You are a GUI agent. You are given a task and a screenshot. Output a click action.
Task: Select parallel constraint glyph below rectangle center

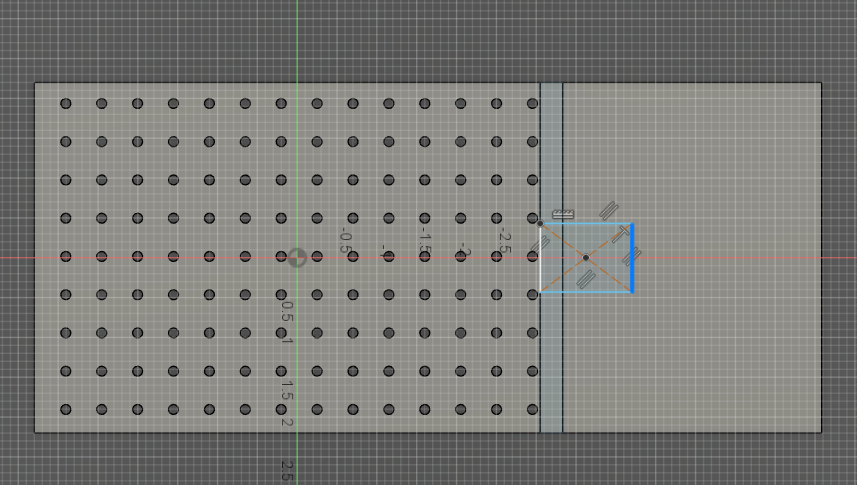click(x=587, y=277)
